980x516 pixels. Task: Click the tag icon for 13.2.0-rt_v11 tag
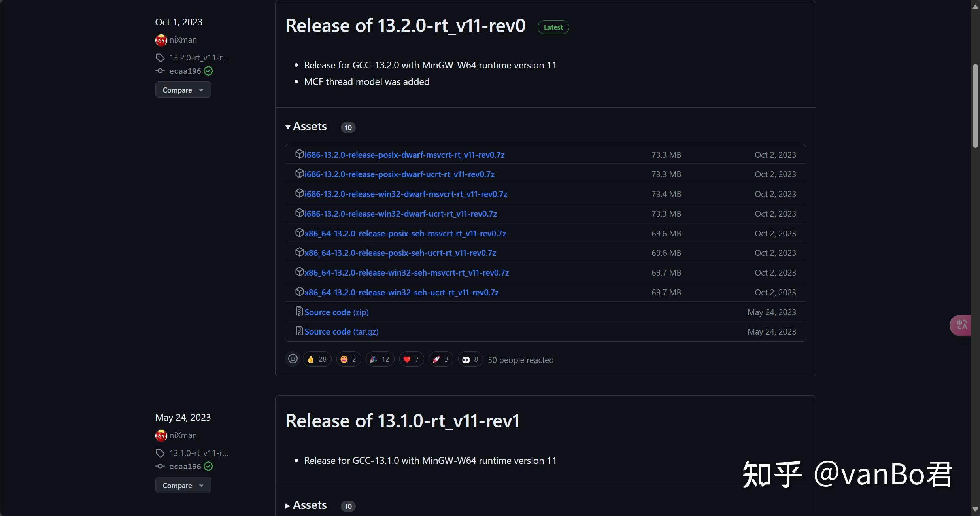160,58
